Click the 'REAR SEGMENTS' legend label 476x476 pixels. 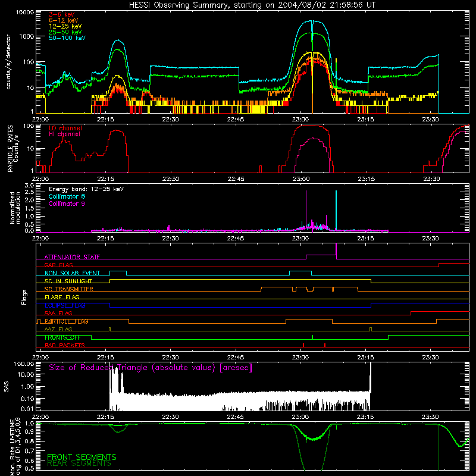click(79, 464)
